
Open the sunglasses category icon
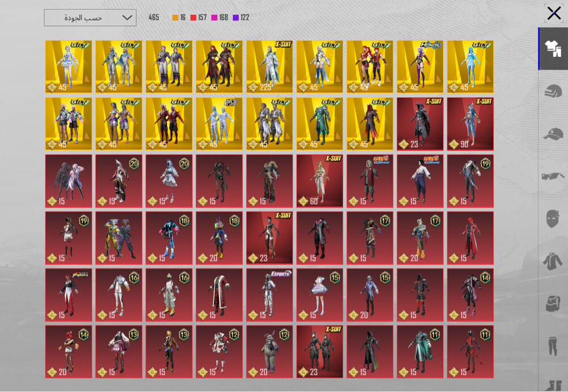[553, 177]
